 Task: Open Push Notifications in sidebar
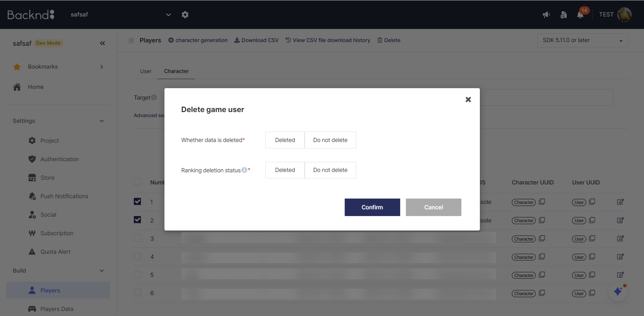(64, 196)
